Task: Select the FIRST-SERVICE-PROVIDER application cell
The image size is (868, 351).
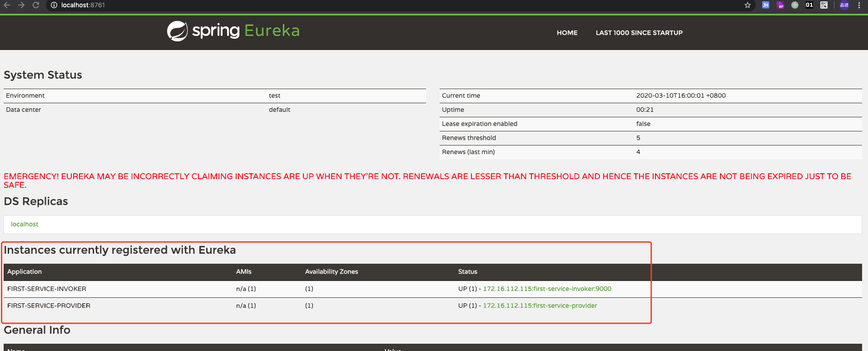Action: click(49, 306)
